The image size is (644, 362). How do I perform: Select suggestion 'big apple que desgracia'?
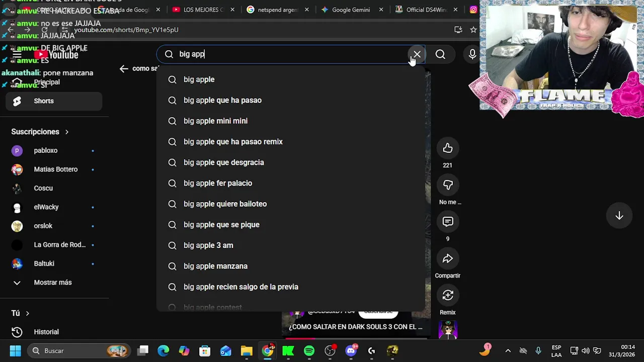(x=291, y=162)
